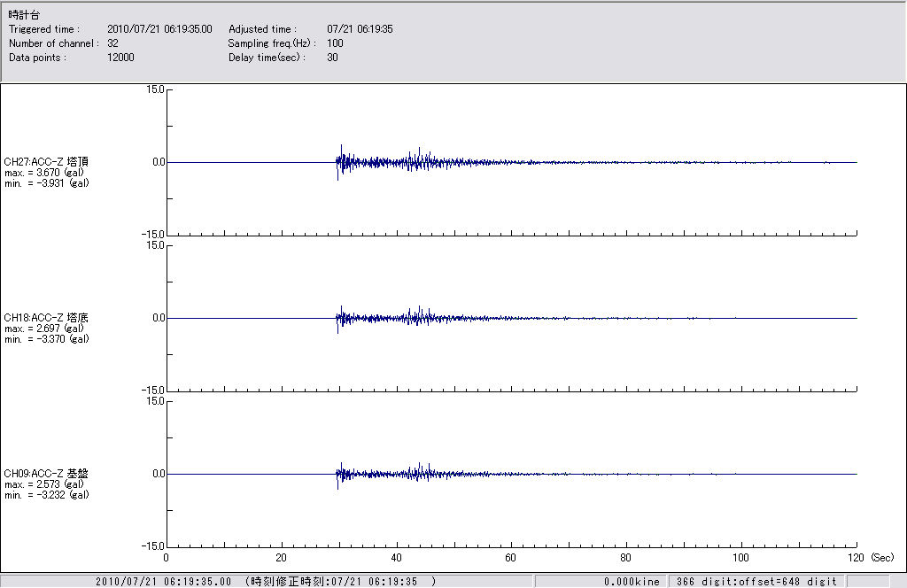This screenshot has width=907, height=588.
Task: Click the CH27 waveform onset near 30 seconds
Action: pyautogui.click(x=340, y=161)
